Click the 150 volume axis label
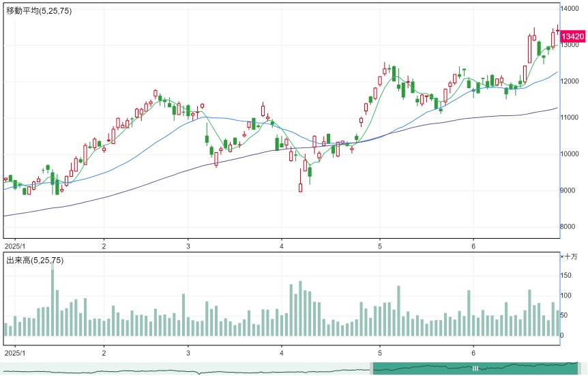Image resolution: width=588 pixels, height=376 pixels. pos(565,276)
